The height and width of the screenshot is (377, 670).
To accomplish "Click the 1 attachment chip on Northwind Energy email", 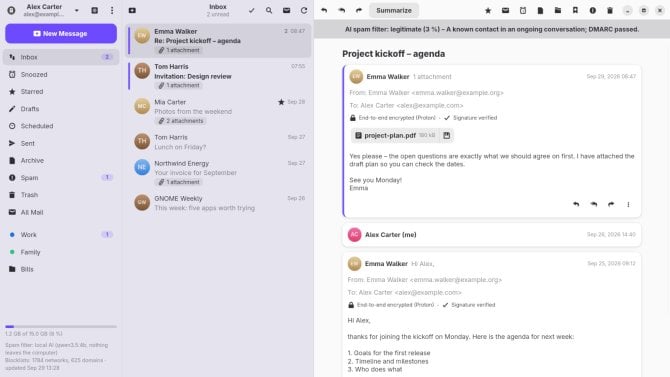I will tap(179, 182).
